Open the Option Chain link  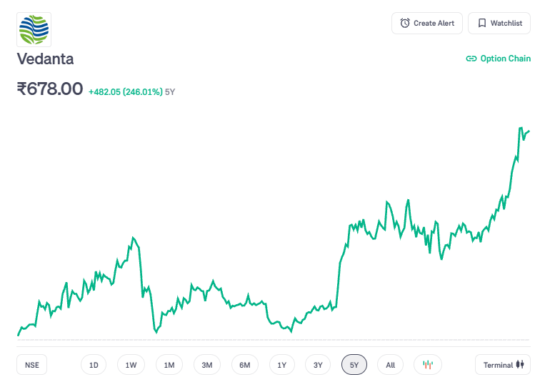499,59
